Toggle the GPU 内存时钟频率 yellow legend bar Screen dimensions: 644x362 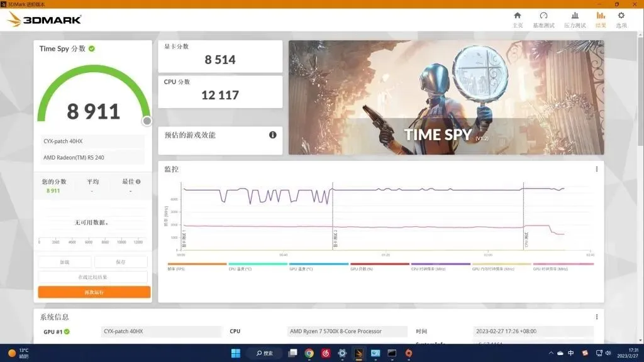coord(501,265)
